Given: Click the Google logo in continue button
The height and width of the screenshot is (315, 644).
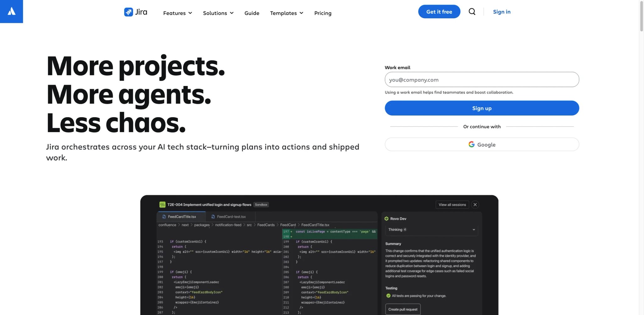Looking at the screenshot, I should click(x=471, y=144).
